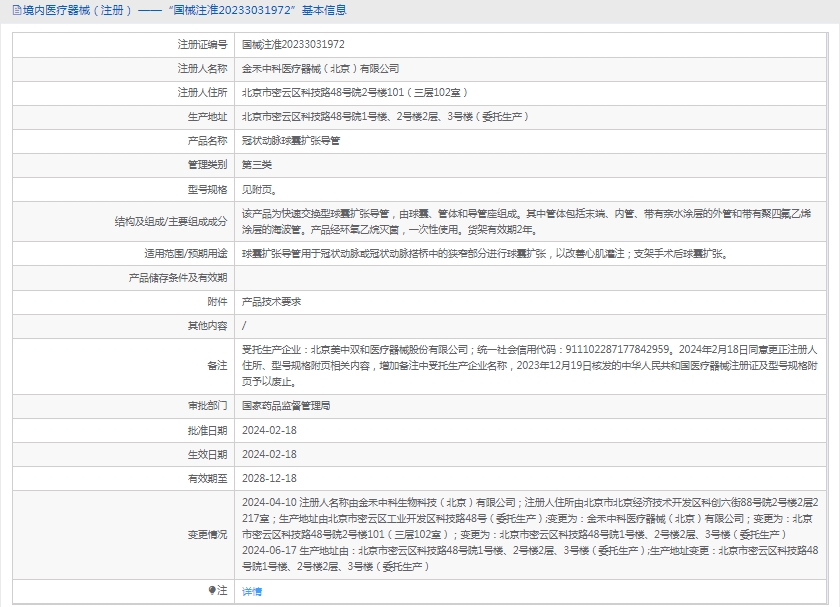This screenshot has width=840, height=607.
Task: Click the 生产地址 address value
Action: pos(385,117)
